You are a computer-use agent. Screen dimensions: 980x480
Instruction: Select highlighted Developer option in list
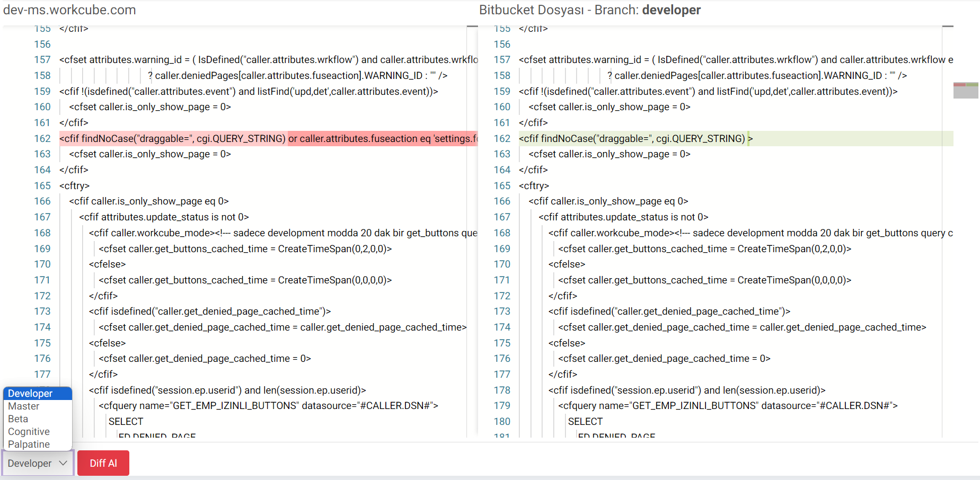30,394
